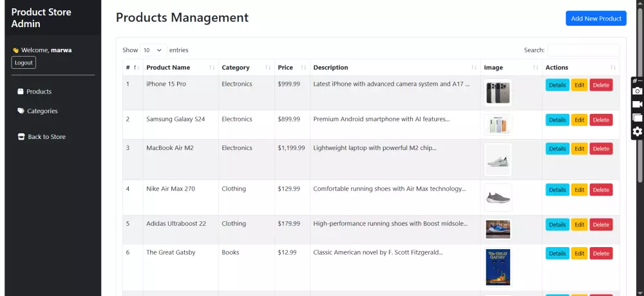Click the camera screenshot icon
644x296 pixels.
click(637, 91)
